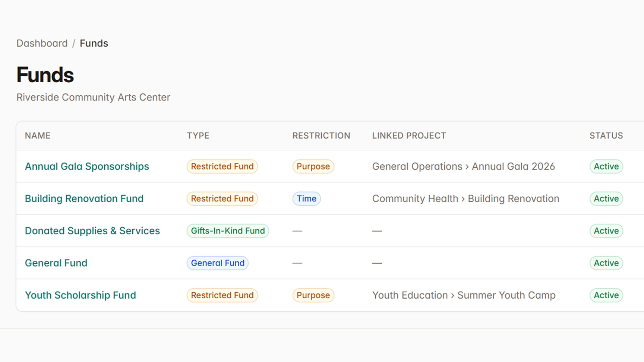Toggle the Active status on Building Renovation Fund
The height and width of the screenshot is (362, 644).
point(606,199)
